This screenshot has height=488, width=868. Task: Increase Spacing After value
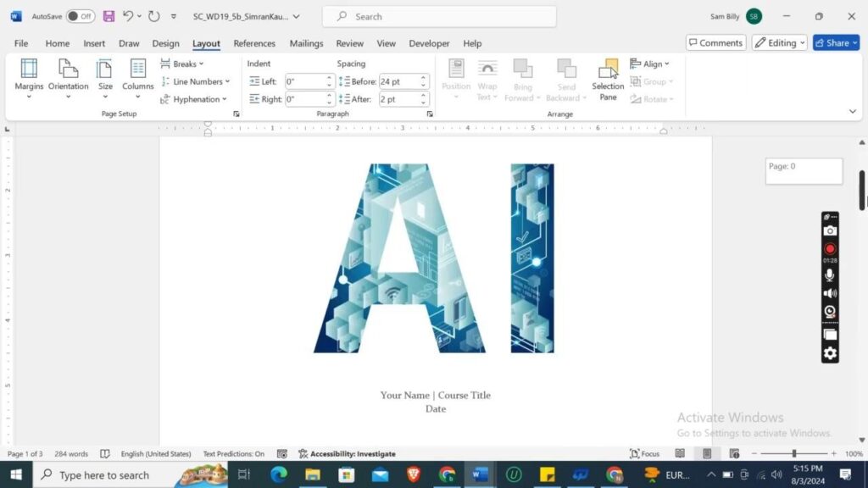(x=424, y=96)
